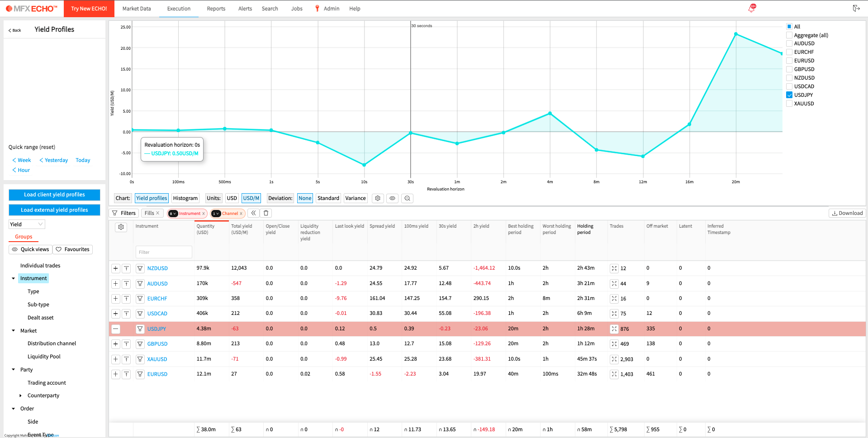Image resolution: width=868 pixels, height=438 pixels.
Task: Expand the NZDUSD row plus icon
Action: coord(116,268)
